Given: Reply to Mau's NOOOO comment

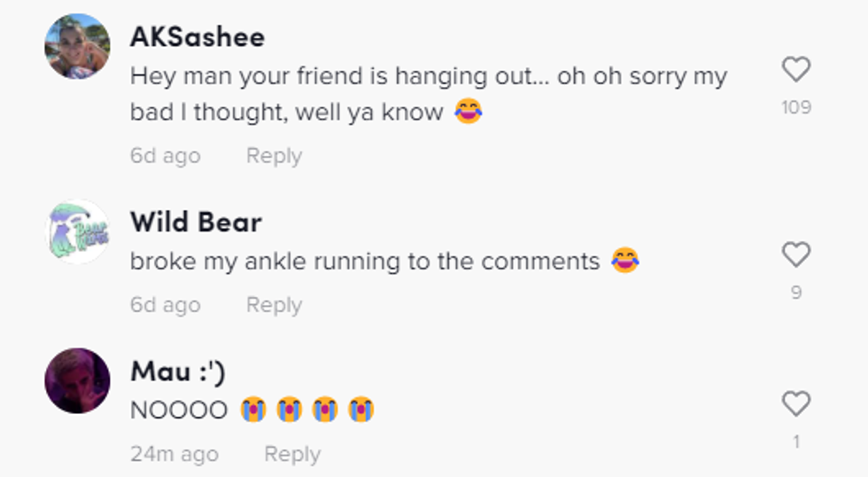Looking at the screenshot, I should point(292,454).
